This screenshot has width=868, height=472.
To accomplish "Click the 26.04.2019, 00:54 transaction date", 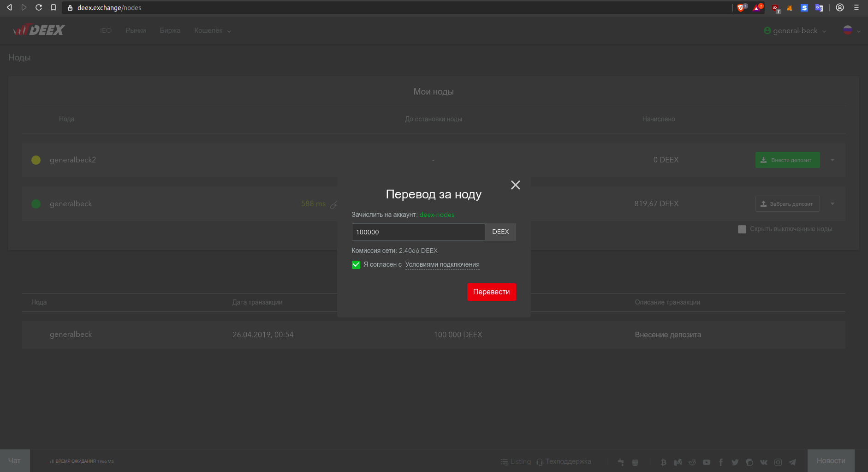I will pyautogui.click(x=263, y=335).
